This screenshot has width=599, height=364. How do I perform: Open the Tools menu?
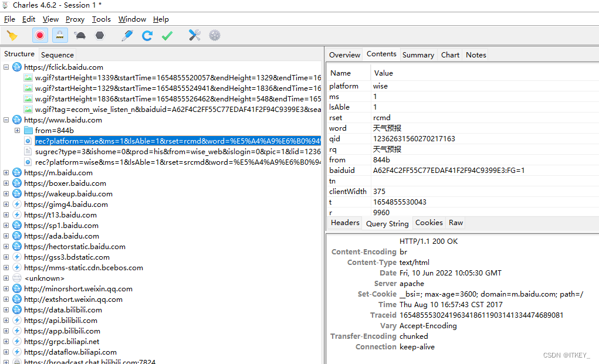pyautogui.click(x=101, y=19)
